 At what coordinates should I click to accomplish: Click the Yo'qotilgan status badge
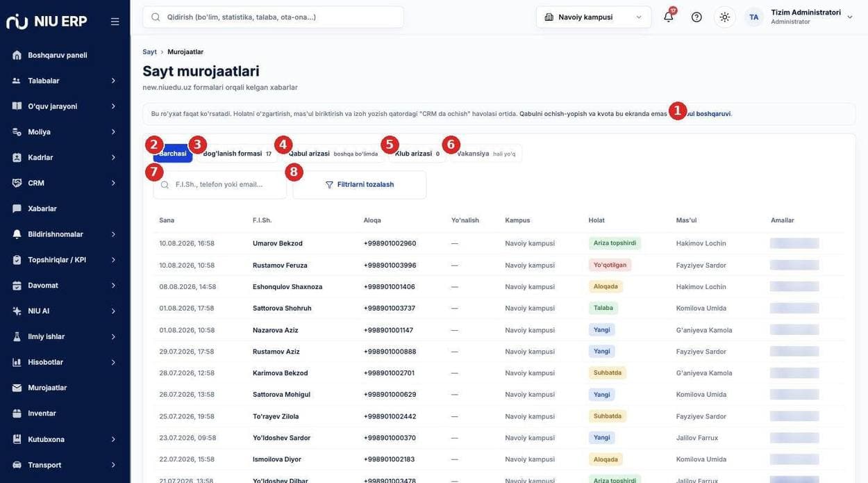point(610,265)
